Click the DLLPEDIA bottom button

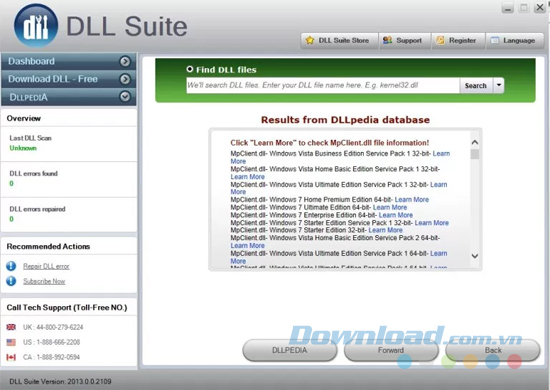[x=290, y=350]
